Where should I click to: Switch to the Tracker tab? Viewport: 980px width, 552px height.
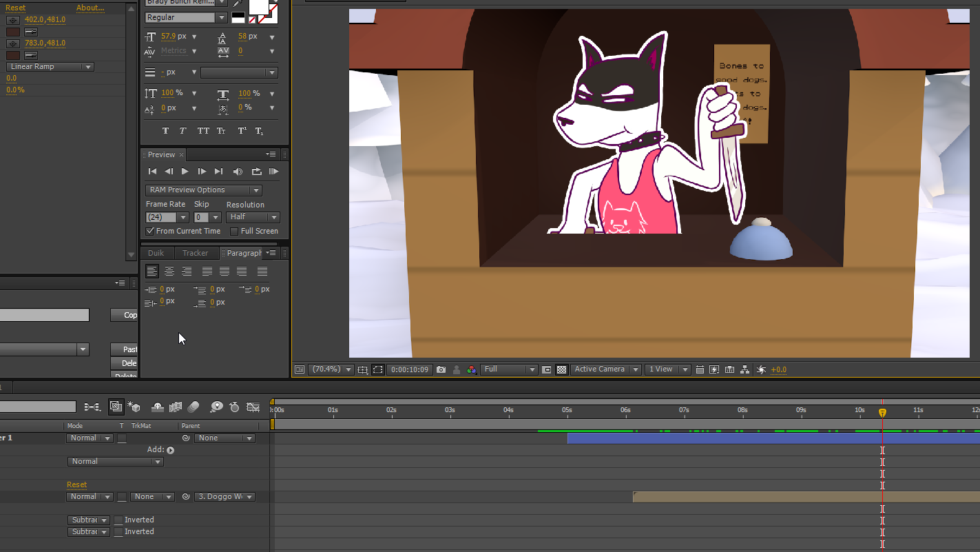coord(195,253)
